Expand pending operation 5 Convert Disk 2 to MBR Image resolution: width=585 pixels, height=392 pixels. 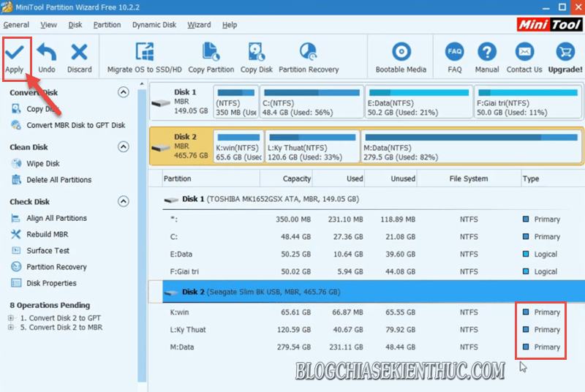click(11, 328)
